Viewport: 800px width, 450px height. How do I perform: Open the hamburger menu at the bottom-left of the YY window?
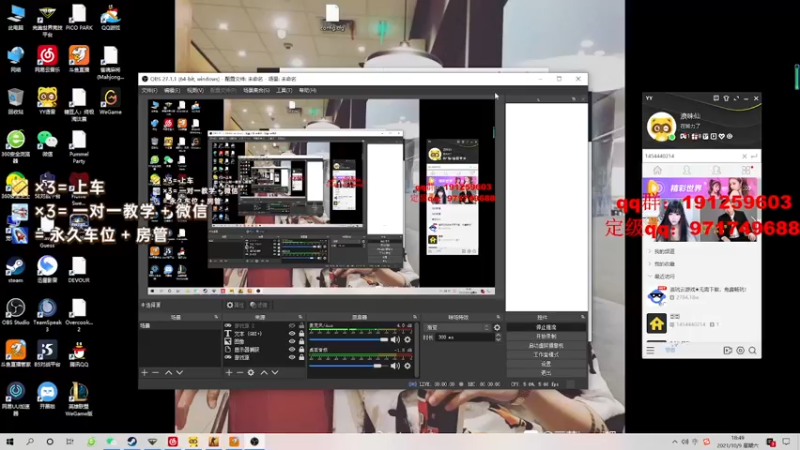[651, 351]
